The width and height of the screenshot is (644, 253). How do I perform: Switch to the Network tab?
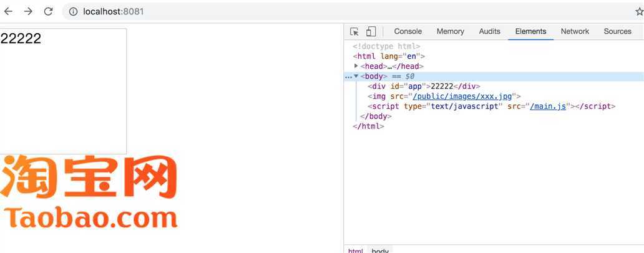point(575,31)
